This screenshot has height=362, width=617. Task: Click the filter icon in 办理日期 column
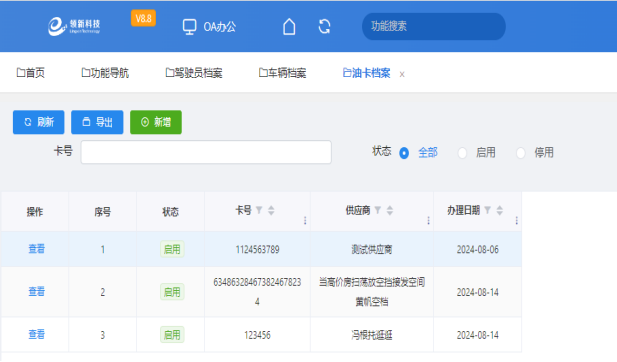click(488, 210)
